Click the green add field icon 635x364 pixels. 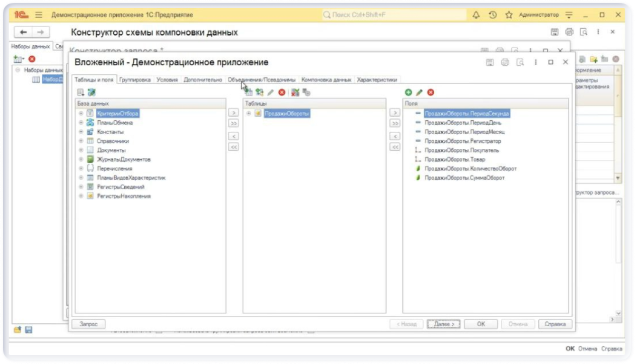point(408,93)
